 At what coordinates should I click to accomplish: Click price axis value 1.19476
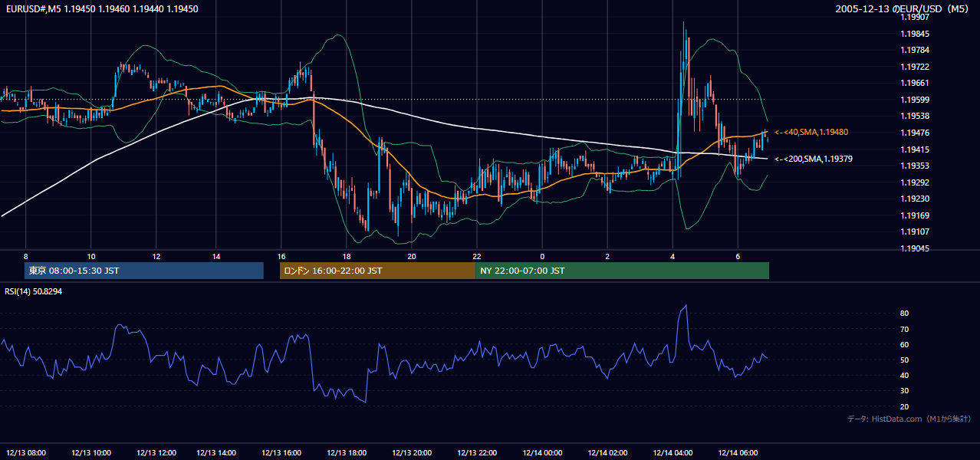(915, 133)
